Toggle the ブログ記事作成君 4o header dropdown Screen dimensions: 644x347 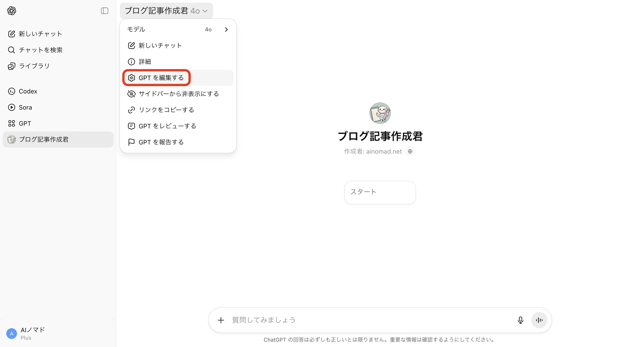pos(166,11)
